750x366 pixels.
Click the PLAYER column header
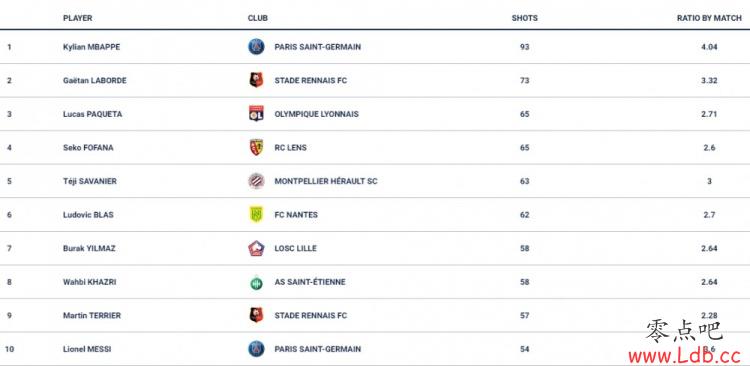pos(77,18)
